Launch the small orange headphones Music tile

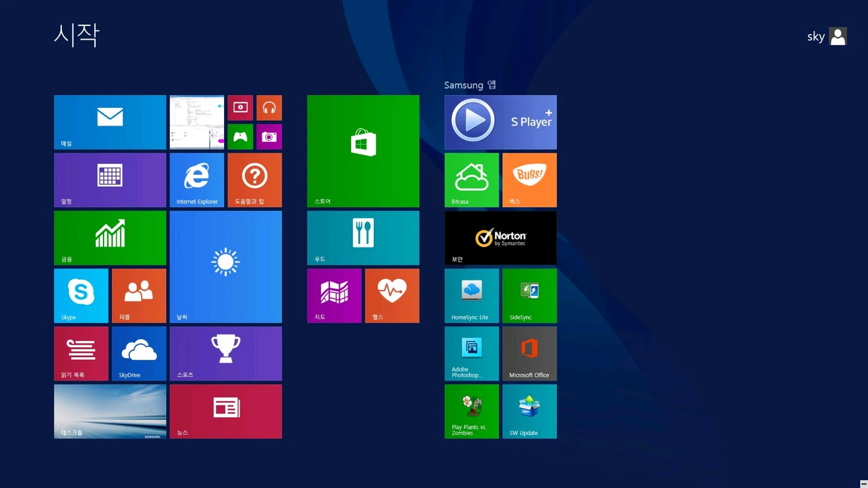coord(269,108)
